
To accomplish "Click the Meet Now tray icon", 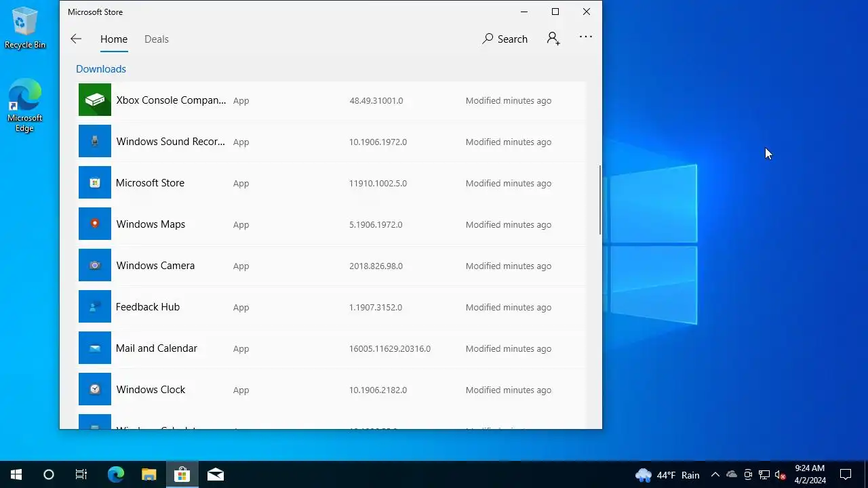I will pos(748,474).
